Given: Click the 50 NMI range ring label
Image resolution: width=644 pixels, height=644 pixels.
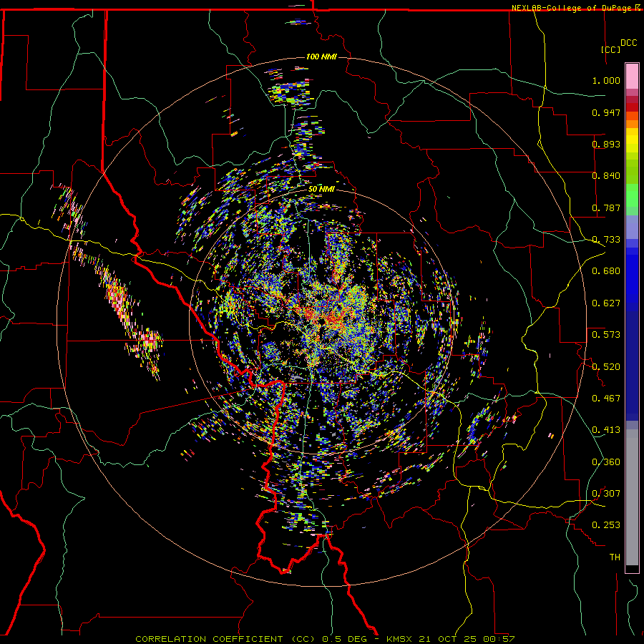Looking at the screenshot, I should tap(321, 190).
